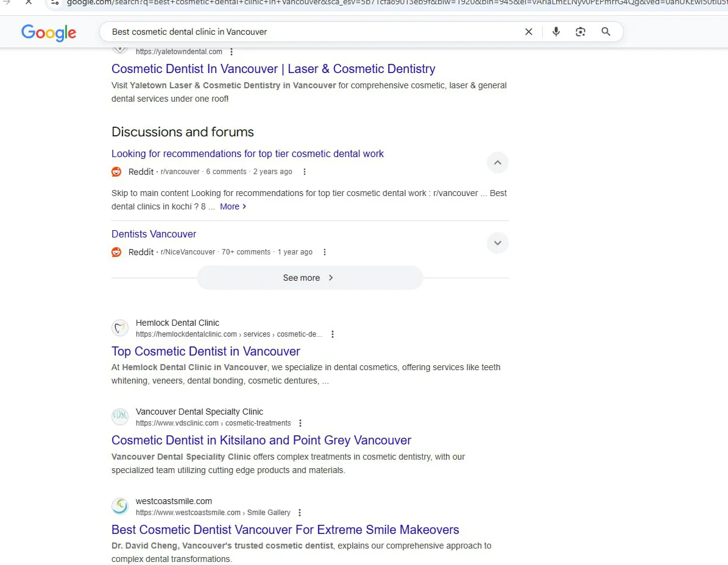Click '70+ comments' text

coord(246,252)
